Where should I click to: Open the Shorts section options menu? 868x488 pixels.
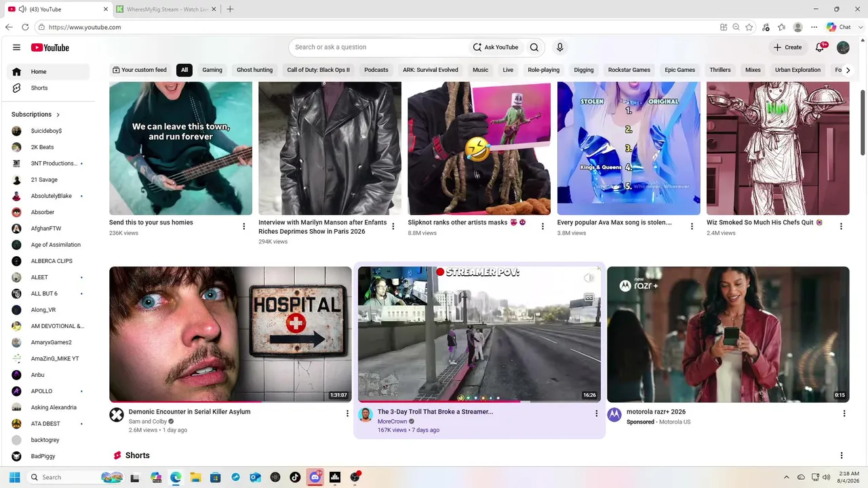[x=842, y=455]
